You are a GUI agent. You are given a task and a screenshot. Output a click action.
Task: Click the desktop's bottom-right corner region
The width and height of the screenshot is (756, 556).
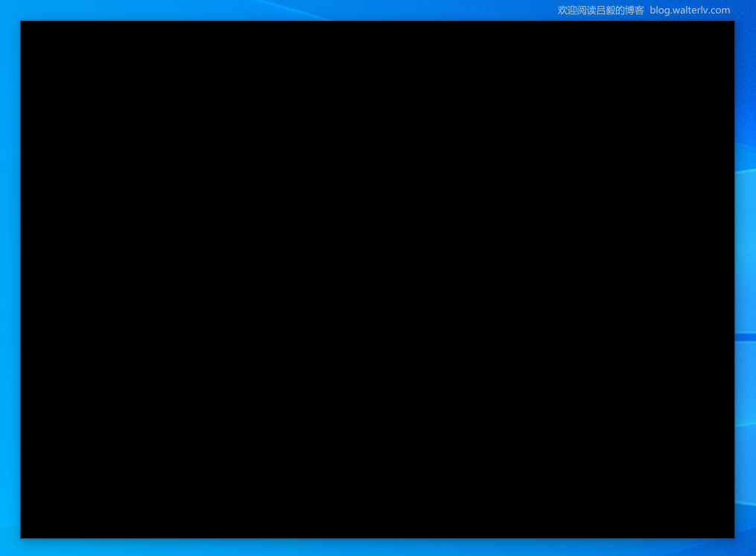point(749,549)
